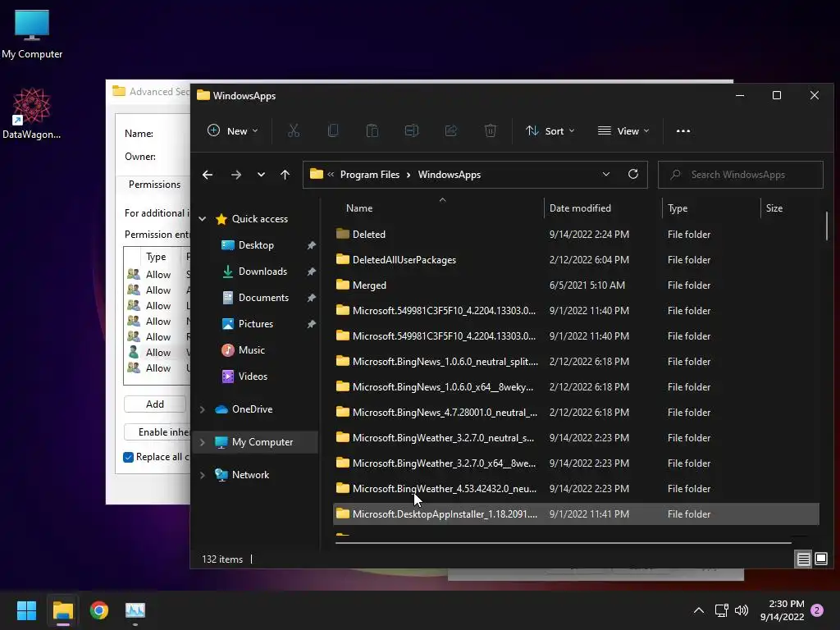Open the New dropdown menu

click(x=232, y=130)
